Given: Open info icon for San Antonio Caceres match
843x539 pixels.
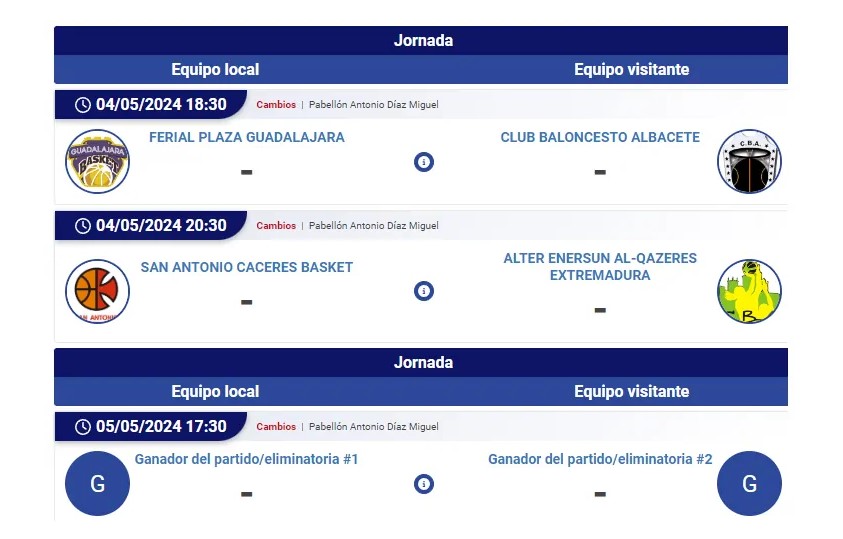Looking at the screenshot, I should pos(424,291).
